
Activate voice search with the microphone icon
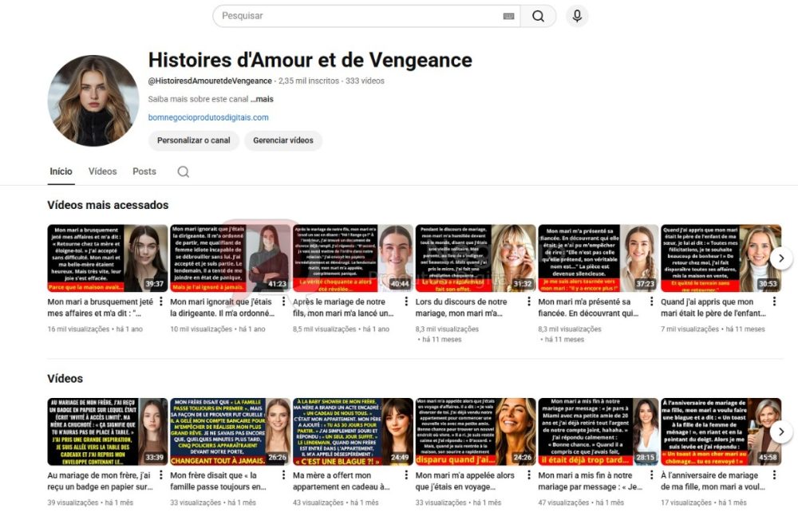(577, 16)
